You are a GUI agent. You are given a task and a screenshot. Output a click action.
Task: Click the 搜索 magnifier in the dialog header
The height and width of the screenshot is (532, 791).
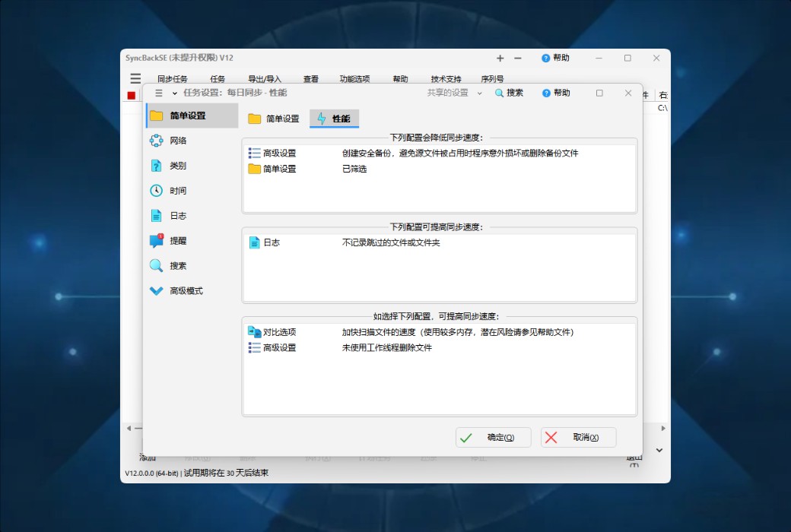(x=500, y=93)
